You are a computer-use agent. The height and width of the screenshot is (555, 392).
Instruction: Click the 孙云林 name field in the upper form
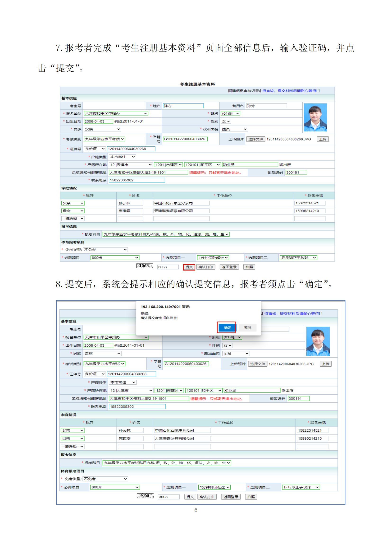(x=130, y=203)
